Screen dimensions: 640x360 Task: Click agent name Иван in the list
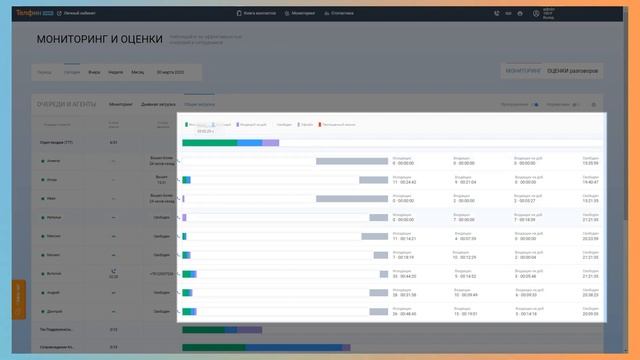[51, 198]
